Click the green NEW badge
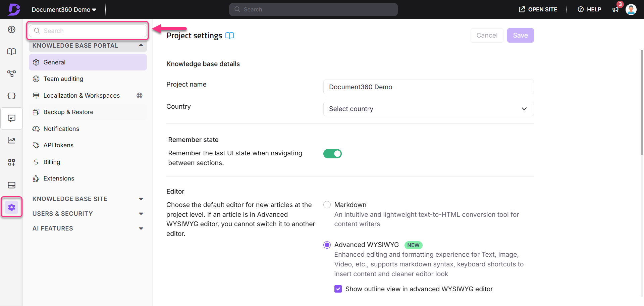 (x=413, y=245)
